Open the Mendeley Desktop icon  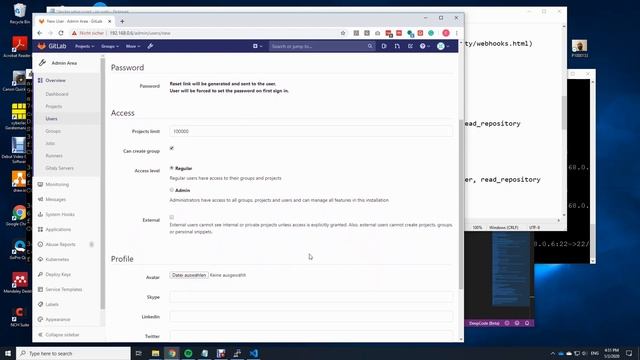click(18, 283)
